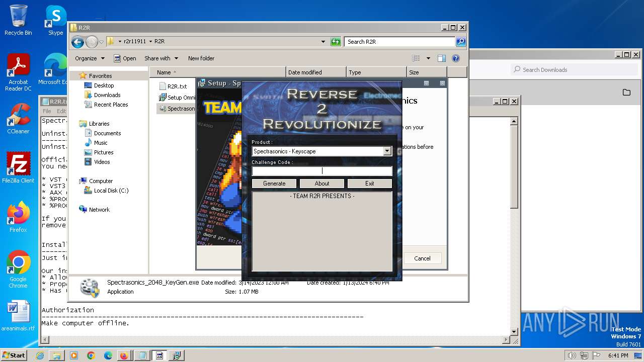Open Desktop in navigation pane

pyautogui.click(x=104, y=85)
